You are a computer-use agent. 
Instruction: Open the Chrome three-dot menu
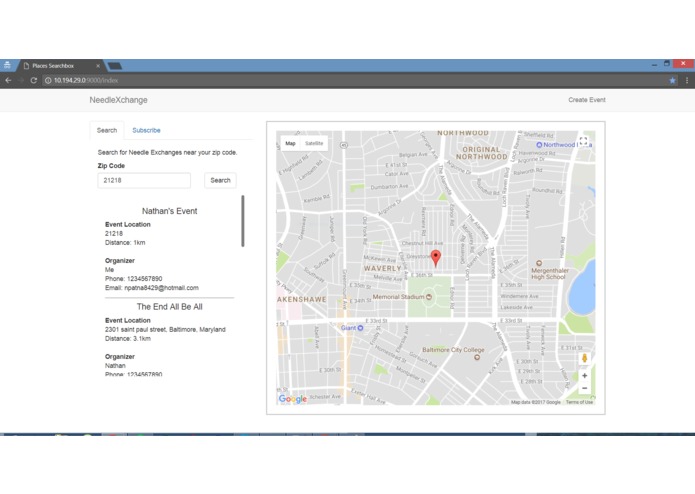pyautogui.click(x=687, y=80)
